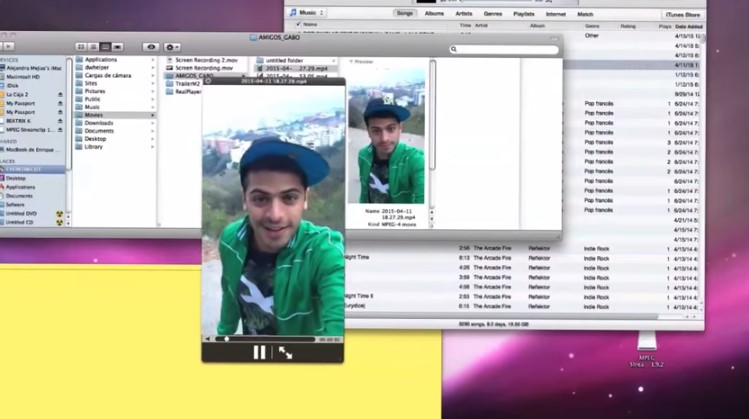
Task: Eject La Caja 2 drive
Action: 60,93
